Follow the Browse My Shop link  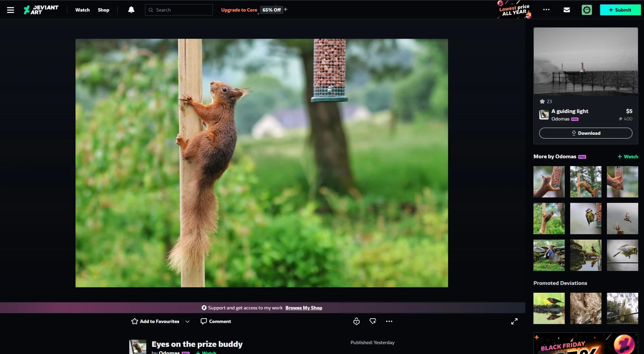coord(303,308)
